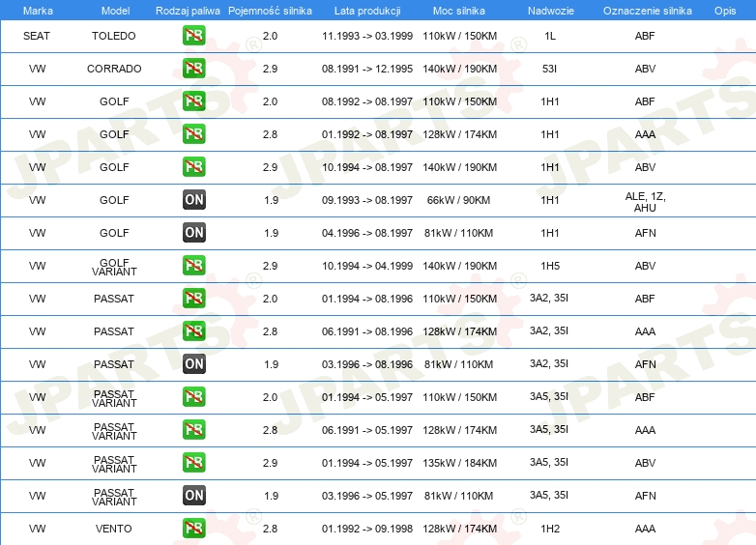Screen dimensions: 756x545
Task: Click the date range 01.1992 -> 09.1998
Action: pyautogui.click(x=367, y=529)
